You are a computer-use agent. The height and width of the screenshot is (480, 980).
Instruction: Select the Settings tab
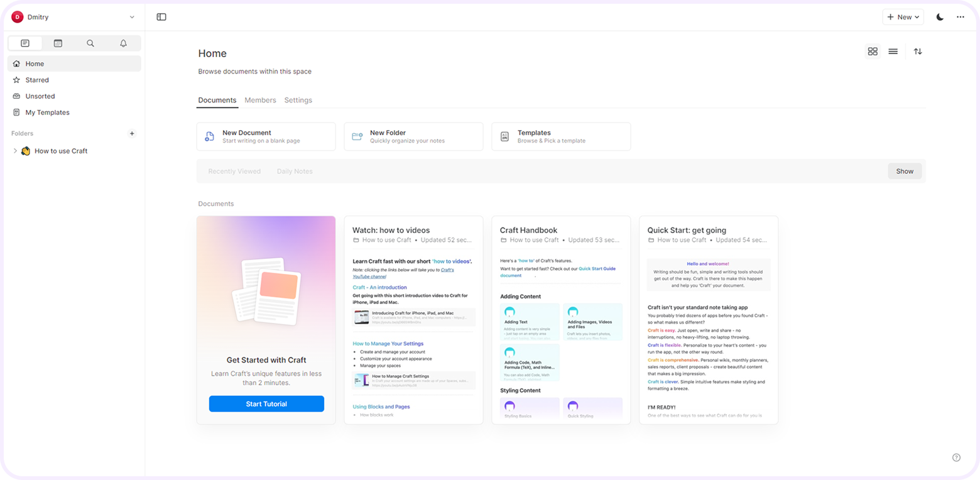point(298,101)
